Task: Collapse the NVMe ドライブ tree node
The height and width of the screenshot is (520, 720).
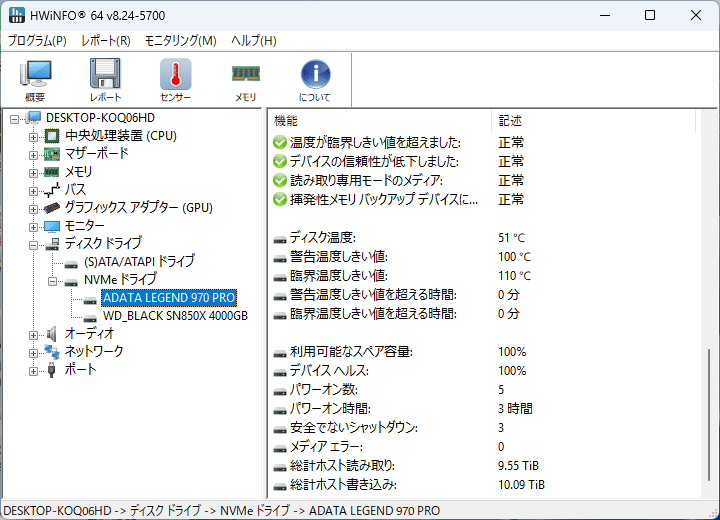Action: 53,280
